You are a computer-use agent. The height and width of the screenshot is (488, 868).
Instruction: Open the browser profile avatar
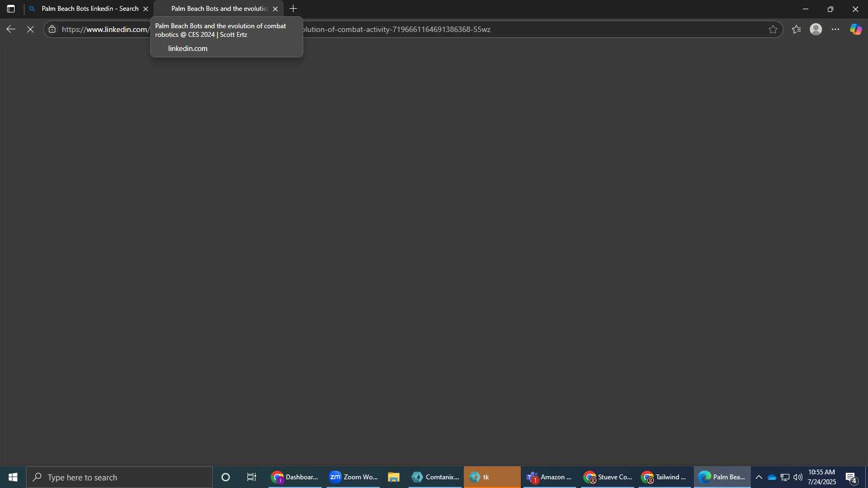pos(816,29)
